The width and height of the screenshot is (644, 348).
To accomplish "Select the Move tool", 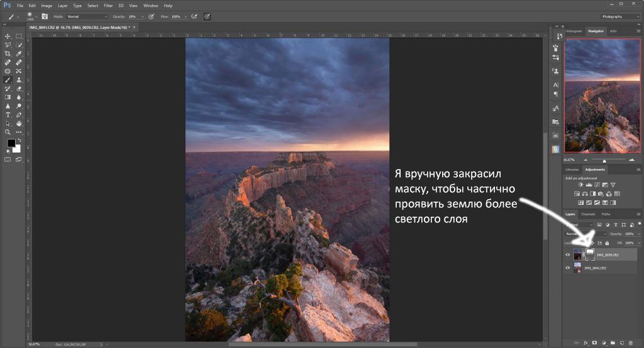I will coord(8,36).
